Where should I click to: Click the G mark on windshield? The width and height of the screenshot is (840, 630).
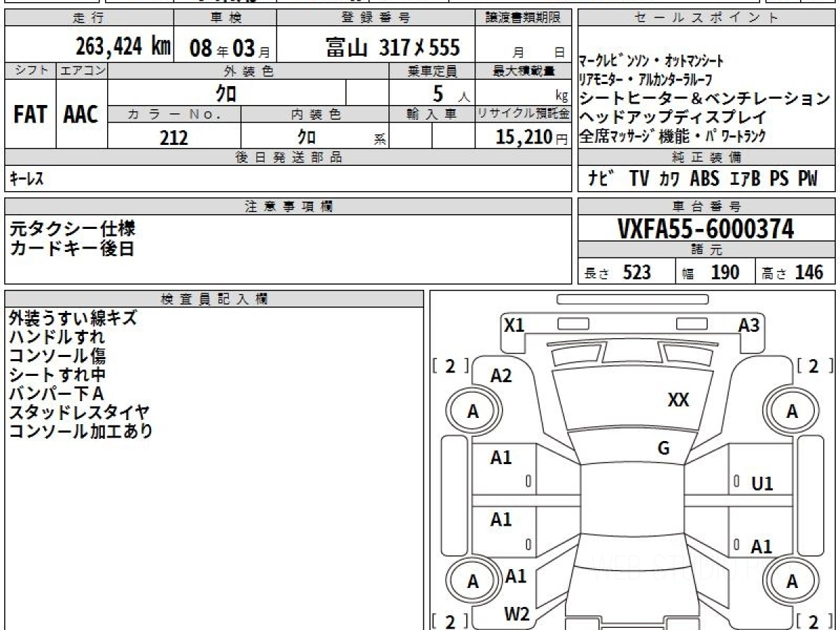[x=664, y=448]
